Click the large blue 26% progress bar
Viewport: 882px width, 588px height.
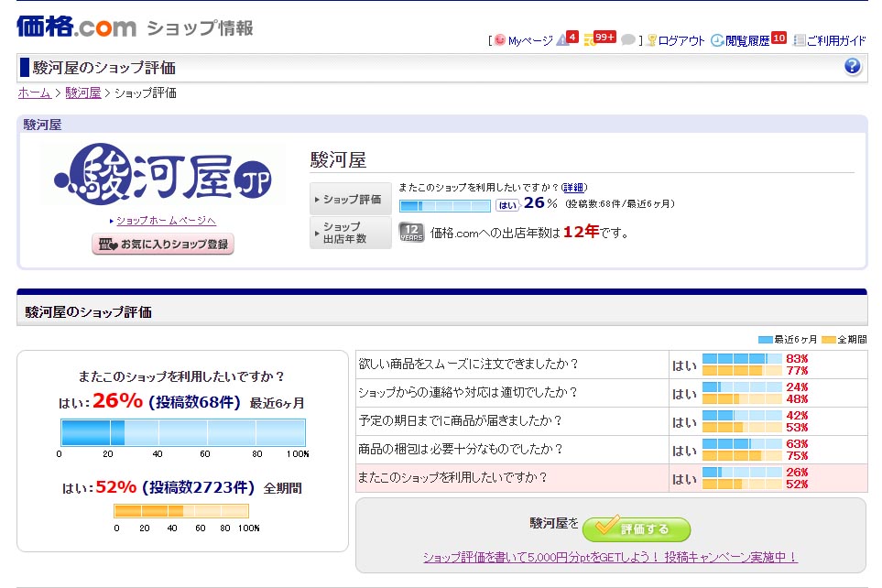[x=183, y=432]
